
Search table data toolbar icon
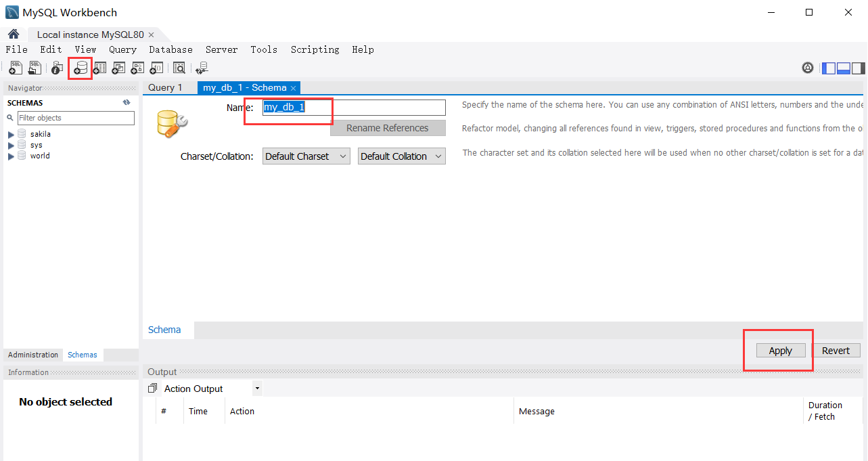tap(179, 68)
